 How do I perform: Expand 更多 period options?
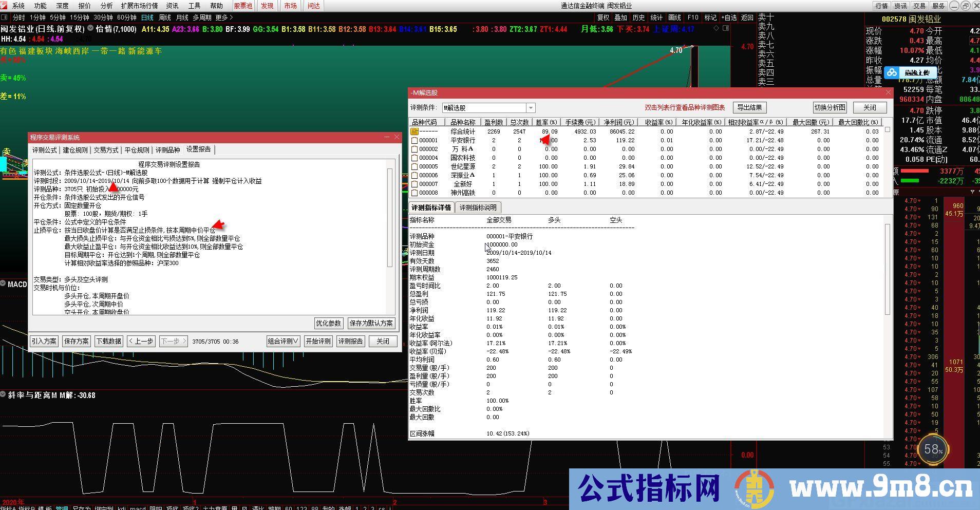[x=224, y=17]
